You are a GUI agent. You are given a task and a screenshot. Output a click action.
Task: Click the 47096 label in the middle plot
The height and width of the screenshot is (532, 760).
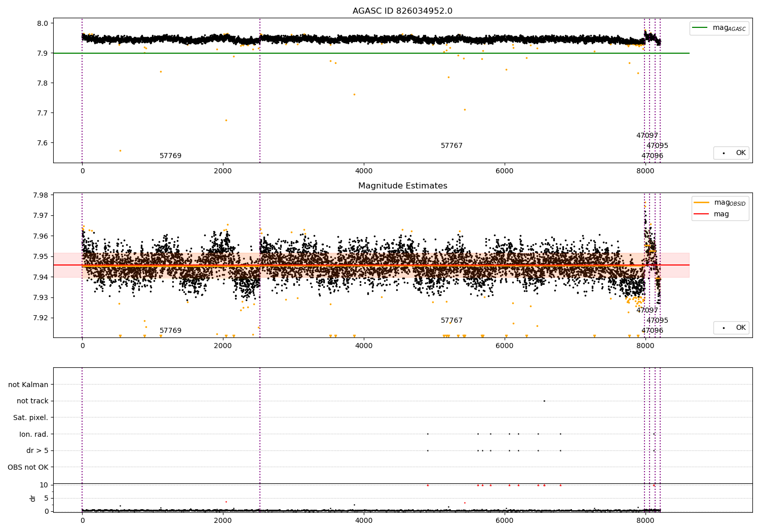652,331
